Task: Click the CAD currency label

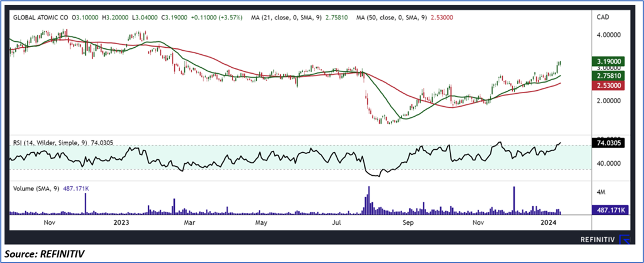Action: (x=603, y=17)
